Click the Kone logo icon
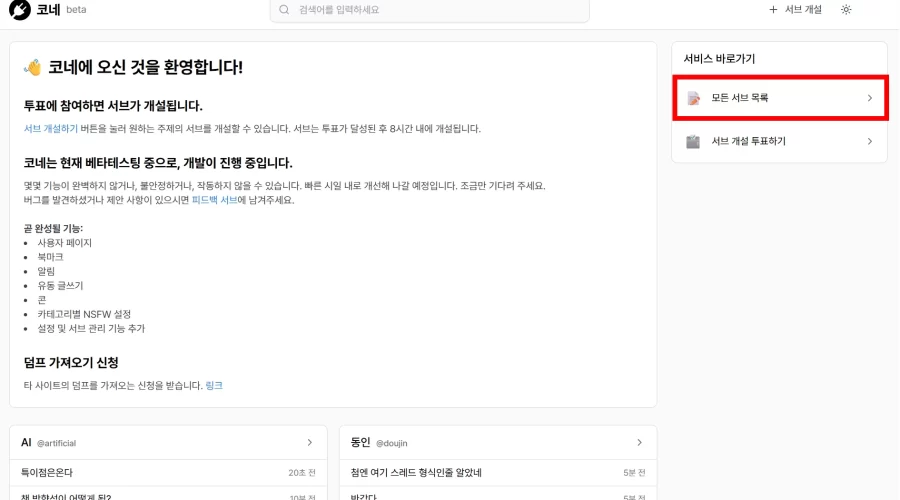This screenshot has height=500, width=900. tap(20, 9)
